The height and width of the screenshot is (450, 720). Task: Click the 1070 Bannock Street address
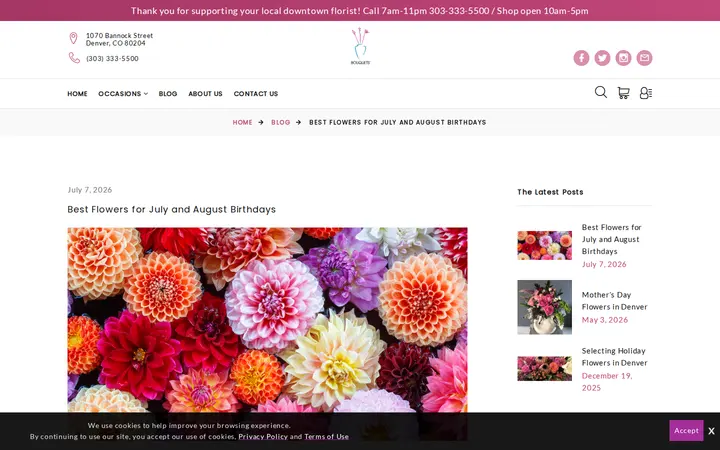119,39
